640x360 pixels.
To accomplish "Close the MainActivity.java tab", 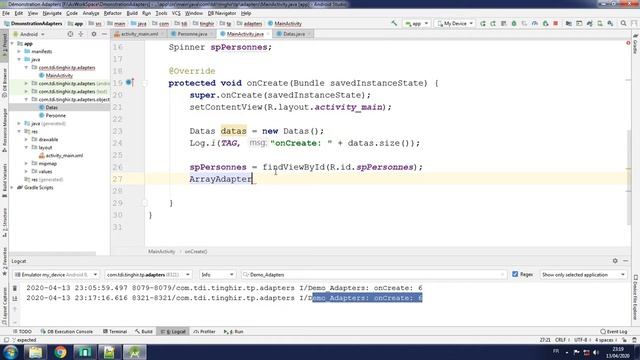I will pos(268,34).
